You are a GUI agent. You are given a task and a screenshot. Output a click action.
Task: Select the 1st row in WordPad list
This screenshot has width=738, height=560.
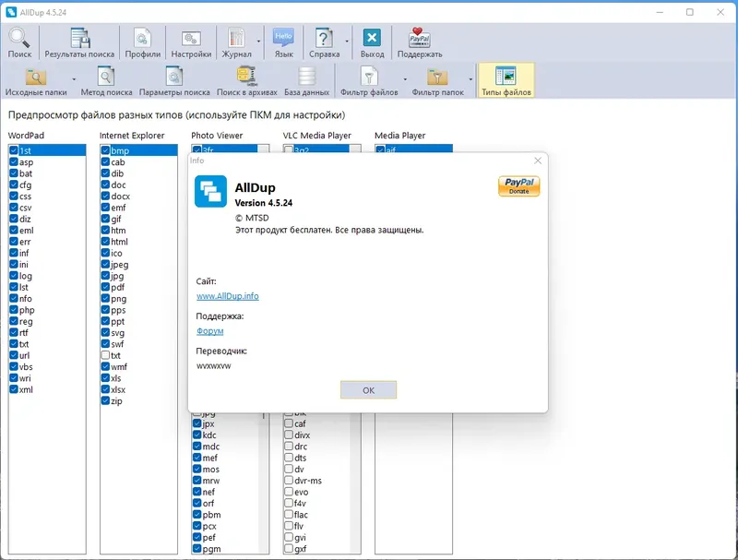(47, 150)
